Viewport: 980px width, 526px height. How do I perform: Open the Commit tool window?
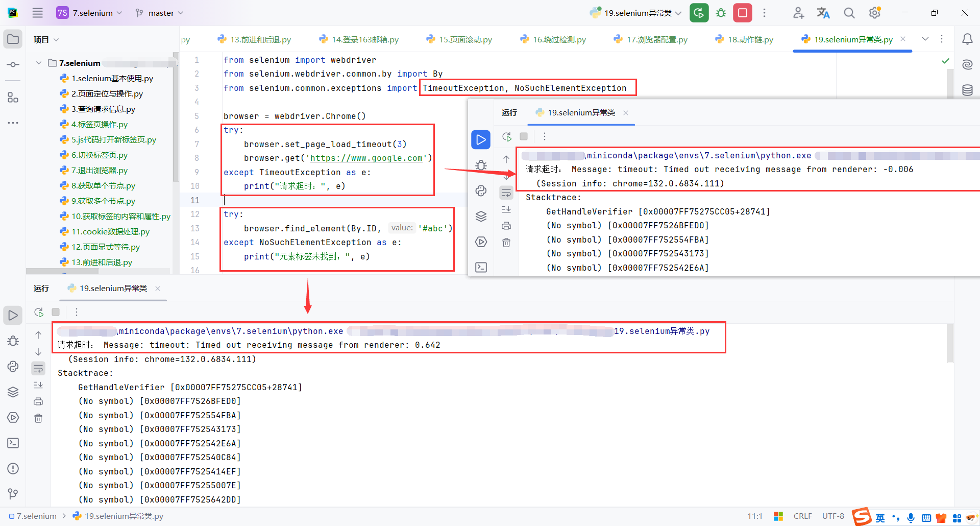(13, 65)
